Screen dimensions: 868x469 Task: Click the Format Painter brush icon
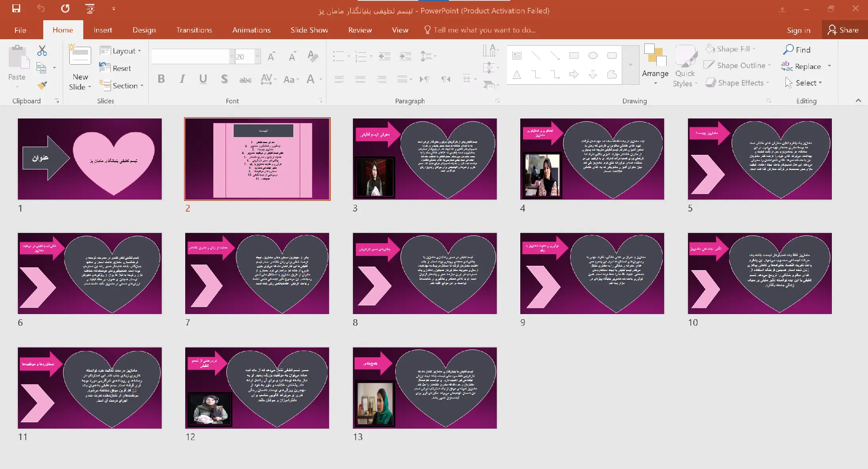click(42, 85)
